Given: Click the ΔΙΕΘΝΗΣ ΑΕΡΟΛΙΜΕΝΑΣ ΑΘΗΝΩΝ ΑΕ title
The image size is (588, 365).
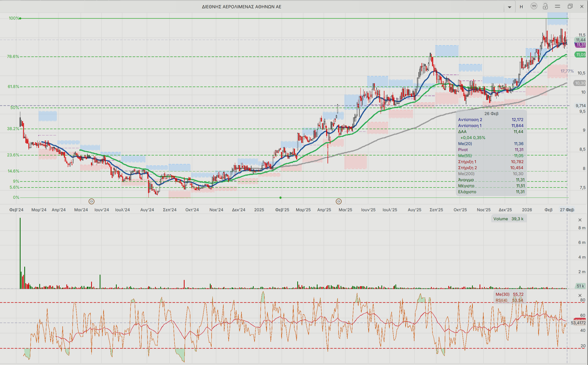Looking at the screenshot, I should (x=241, y=7).
